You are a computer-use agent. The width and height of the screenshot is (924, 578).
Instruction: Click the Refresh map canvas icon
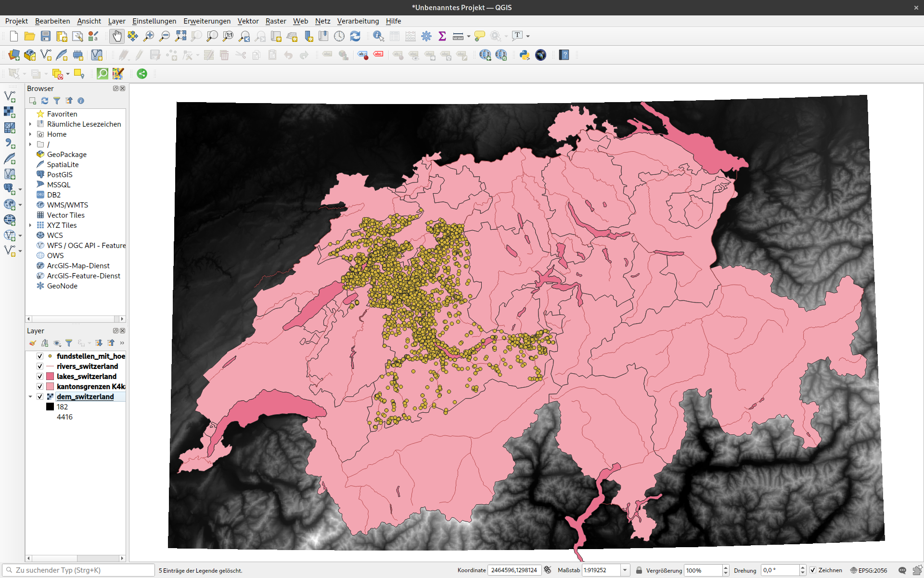(355, 36)
